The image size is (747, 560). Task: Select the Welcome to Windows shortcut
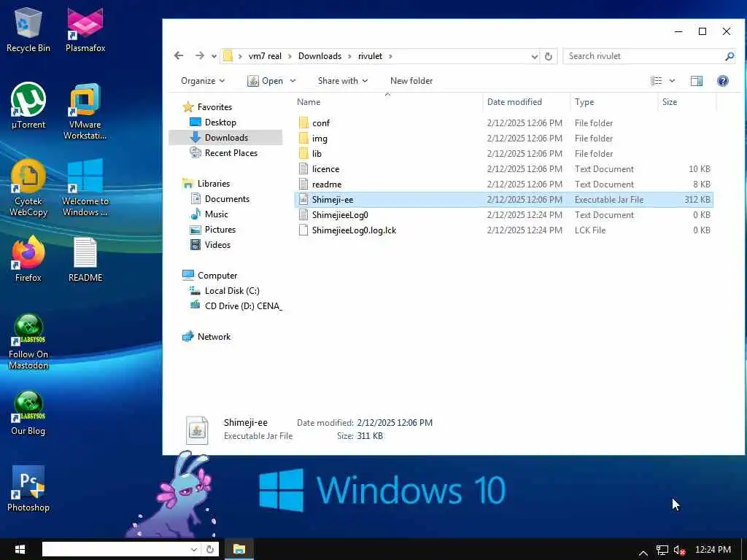pos(85,187)
